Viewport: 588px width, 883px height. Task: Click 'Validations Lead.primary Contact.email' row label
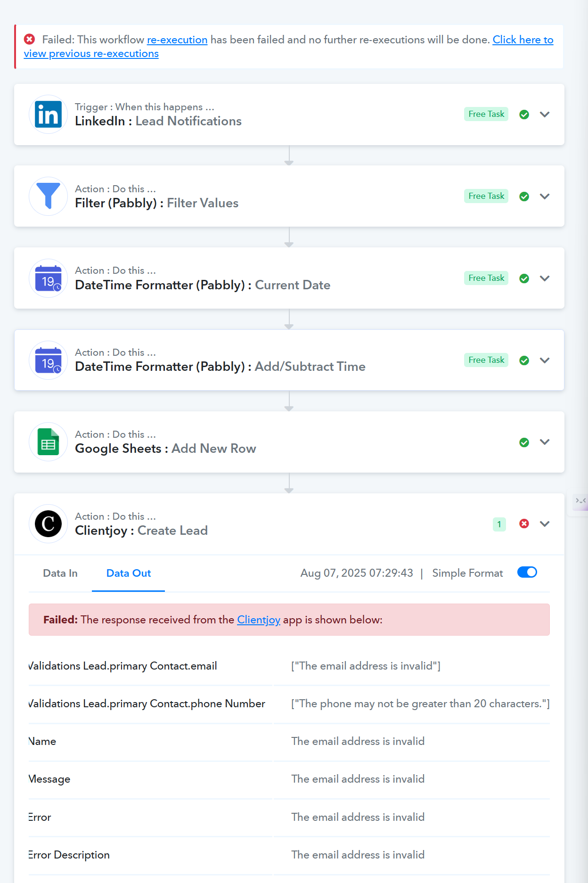click(122, 666)
